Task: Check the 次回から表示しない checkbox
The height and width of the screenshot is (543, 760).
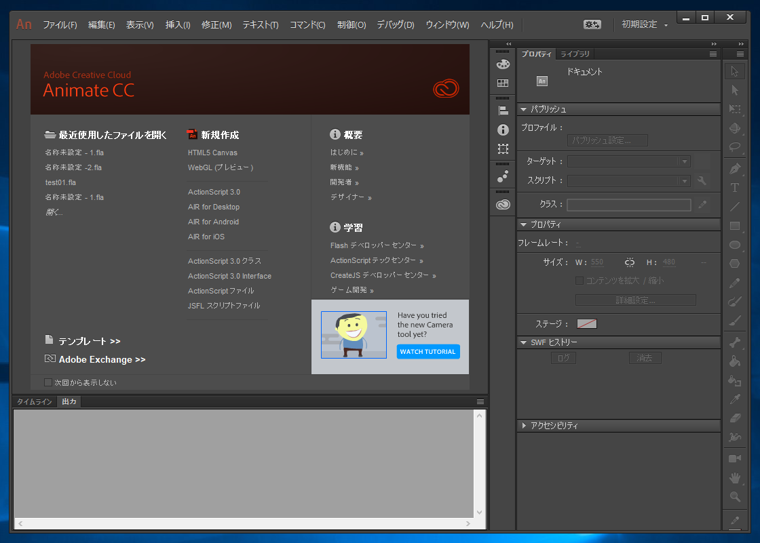Action: click(x=48, y=382)
